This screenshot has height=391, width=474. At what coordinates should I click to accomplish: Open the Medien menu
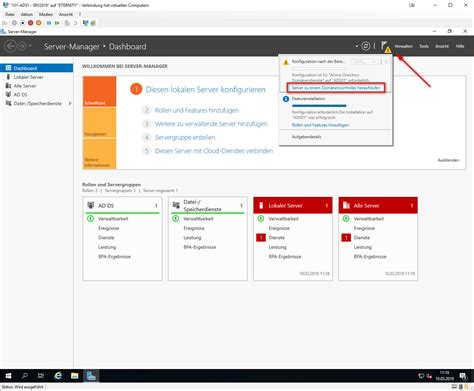[x=46, y=14]
